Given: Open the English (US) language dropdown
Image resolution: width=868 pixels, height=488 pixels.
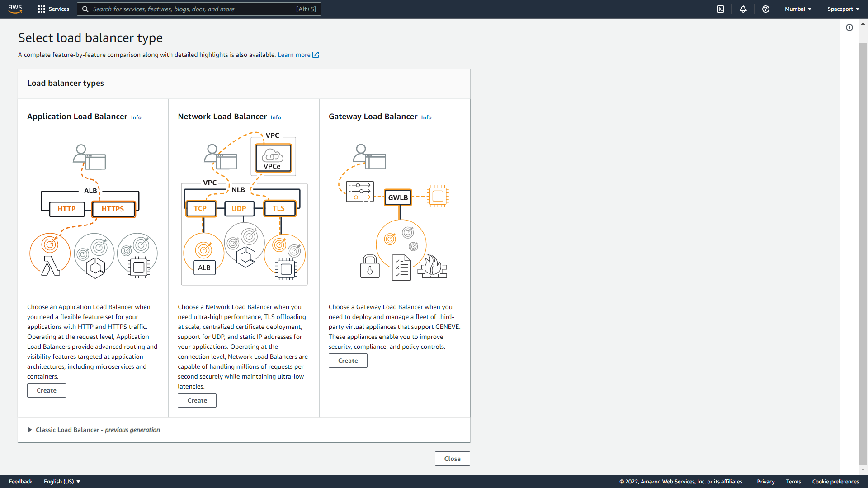Looking at the screenshot, I should pyautogui.click(x=62, y=482).
